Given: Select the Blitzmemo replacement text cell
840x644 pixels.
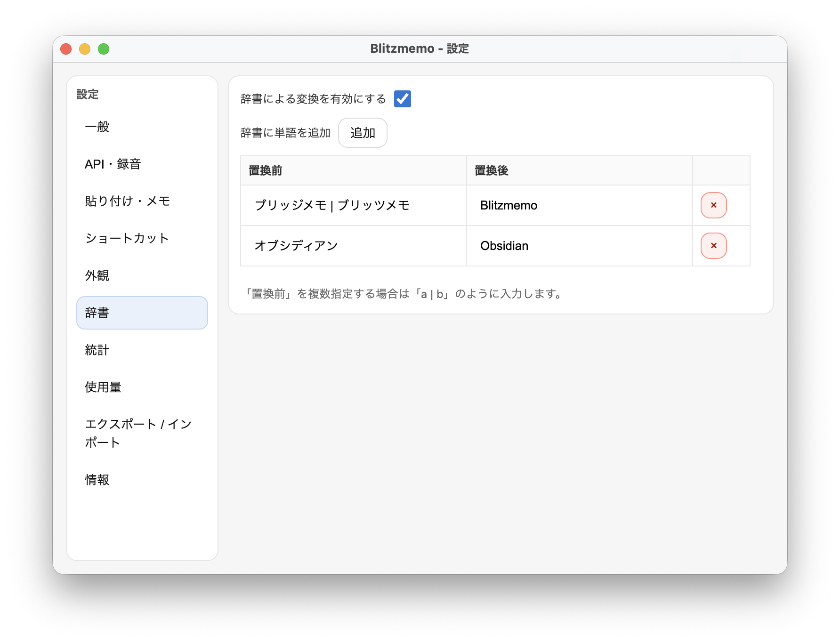Looking at the screenshot, I should pos(509,205).
